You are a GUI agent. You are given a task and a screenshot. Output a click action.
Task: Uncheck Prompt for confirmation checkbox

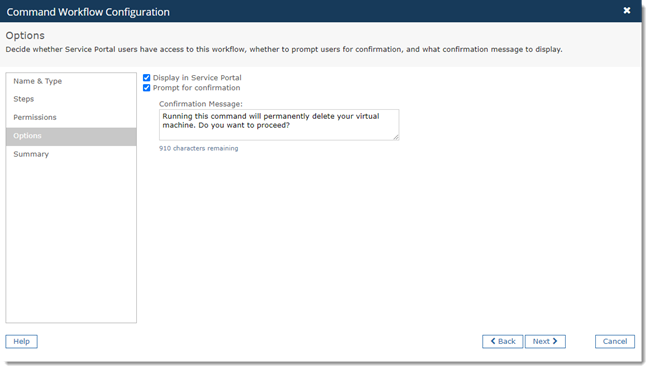click(146, 88)
